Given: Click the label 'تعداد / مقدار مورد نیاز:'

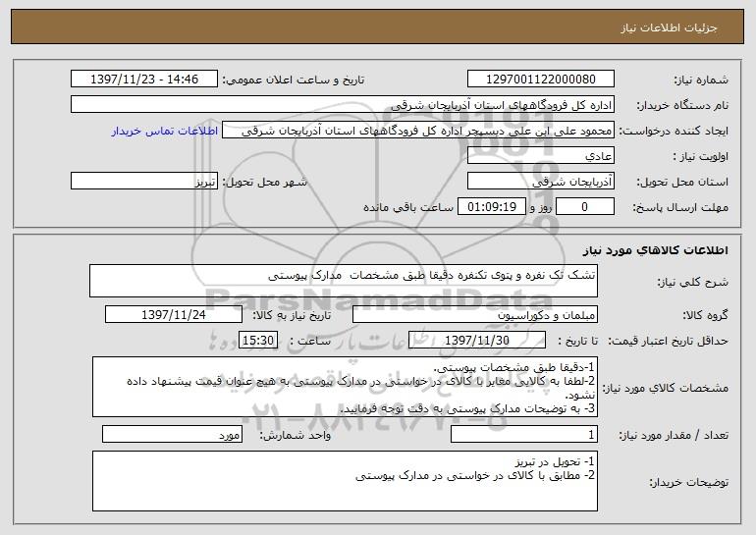Looking at the screenshot, I should click(674, 435).
